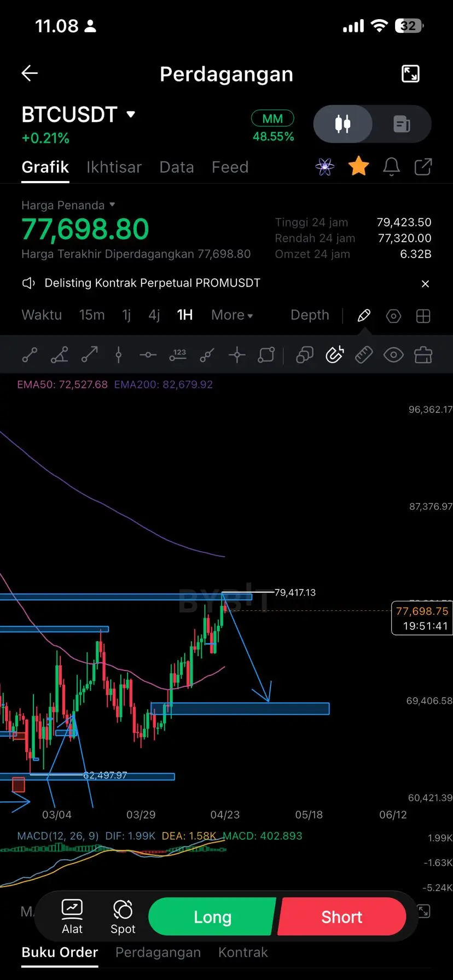Select the 1H timeframe

coord(185,315)
